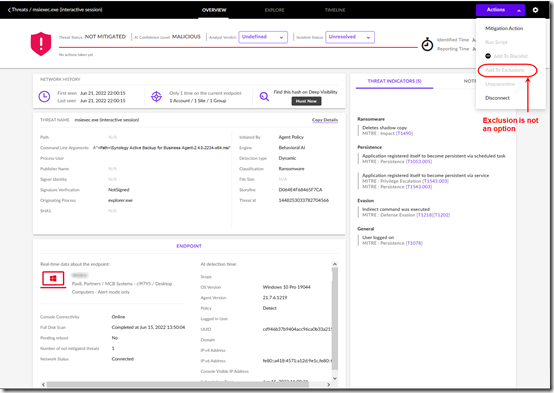The image size is (554, 393).
Task: Click the Behavioral AI engine value
Action: (x=291, y=147)
